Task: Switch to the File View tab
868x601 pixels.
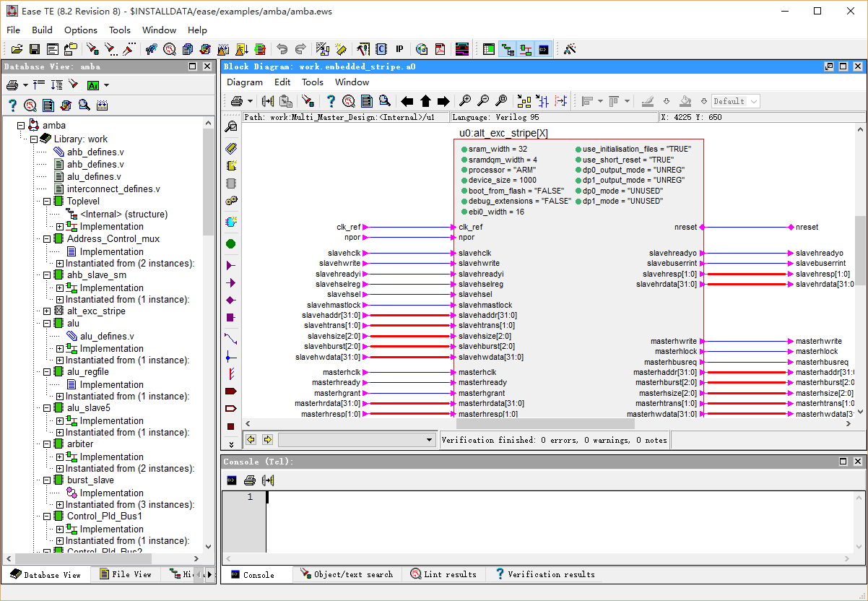Action: pyautogui.click(x=126, y=574)
